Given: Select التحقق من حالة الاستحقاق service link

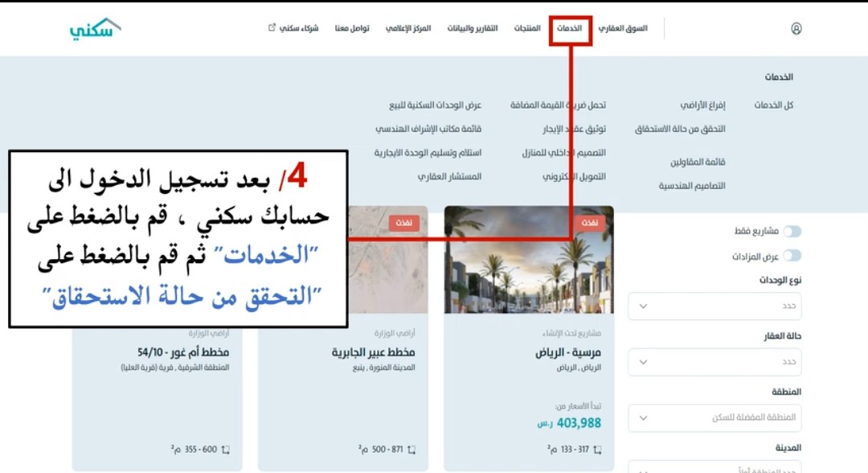Looking at the screenshot, I should (680, 129).
